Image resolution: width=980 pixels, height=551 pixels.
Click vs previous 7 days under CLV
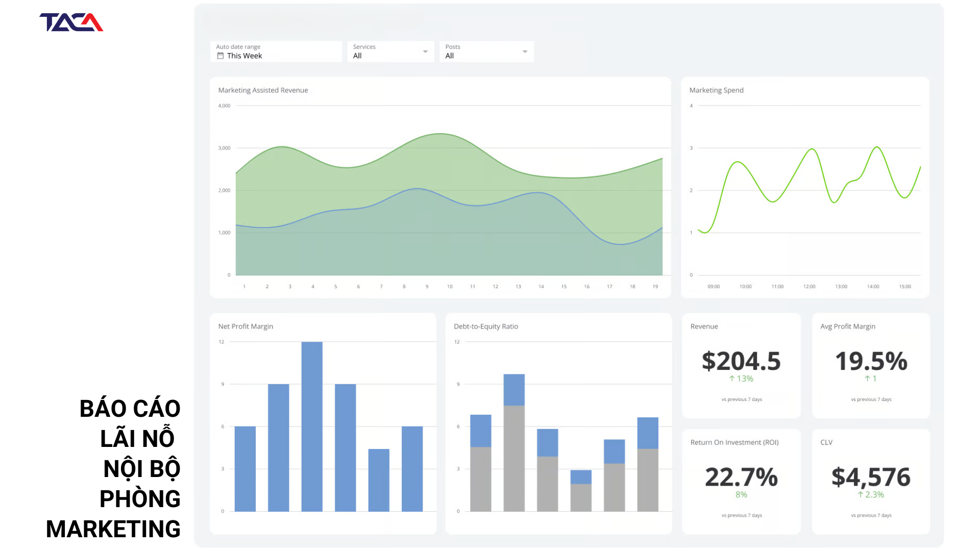(871, 515)
